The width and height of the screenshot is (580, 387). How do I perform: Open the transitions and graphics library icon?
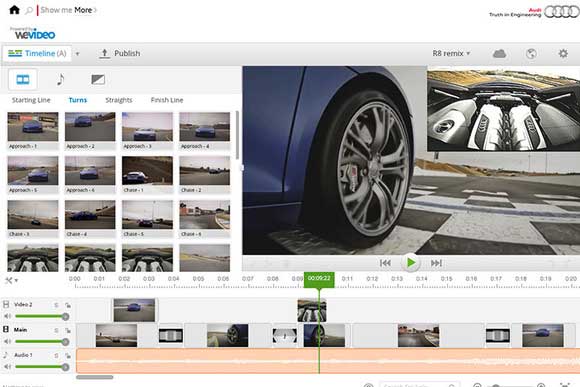(98, 79)
